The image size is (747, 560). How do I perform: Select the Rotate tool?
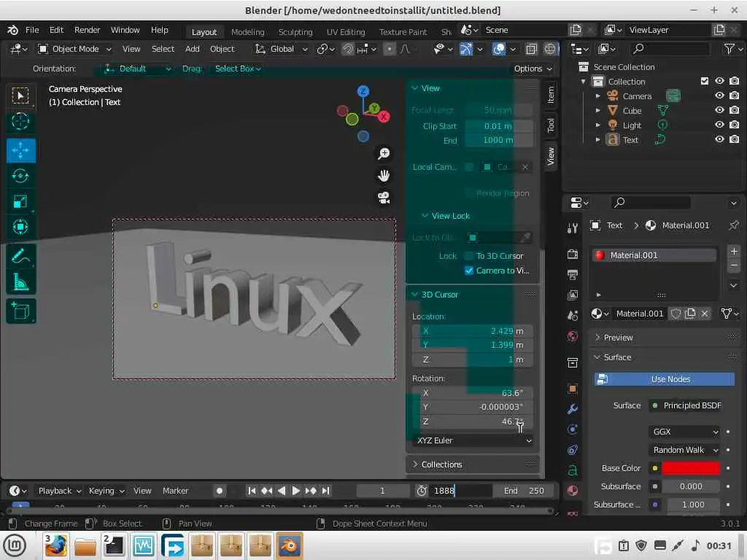coord(20,176)
